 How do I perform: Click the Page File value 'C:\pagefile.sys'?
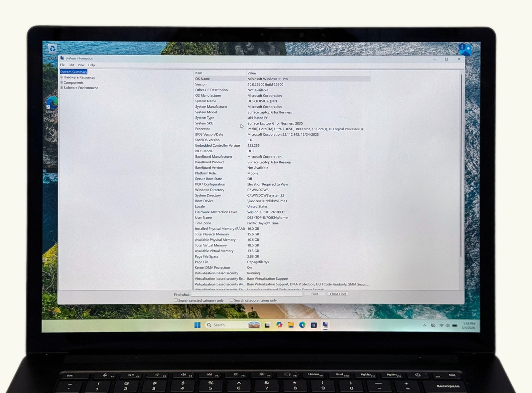(x=258, y=262)
